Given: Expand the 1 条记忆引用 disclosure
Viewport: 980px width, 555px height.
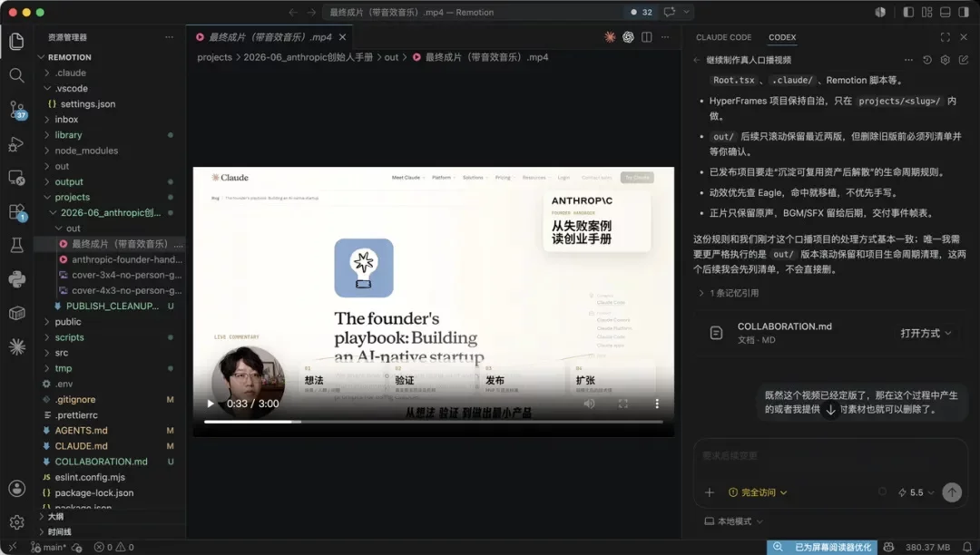Looking at the screenshot, I should (x=728, y=293).
